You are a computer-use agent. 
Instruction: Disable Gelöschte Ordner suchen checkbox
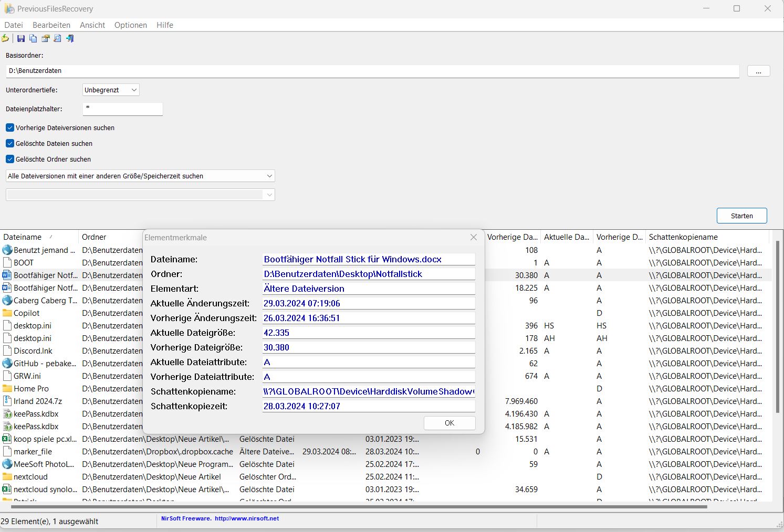coord(10,159)
